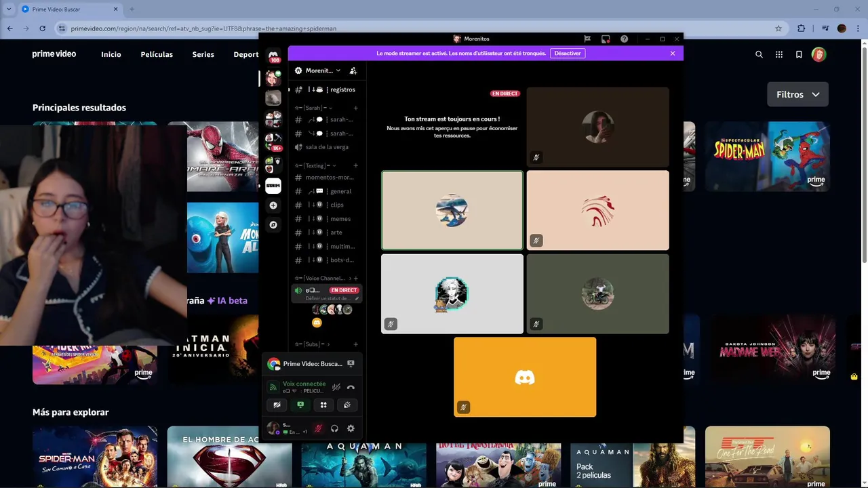Click stream status icon in Discord title bar

point(606,39)
